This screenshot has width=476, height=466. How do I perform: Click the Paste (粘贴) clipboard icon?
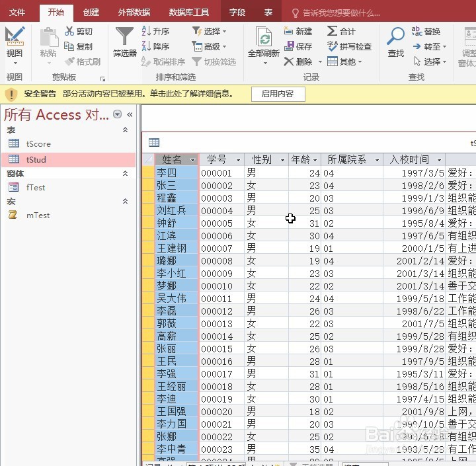(x=49, y=37)
